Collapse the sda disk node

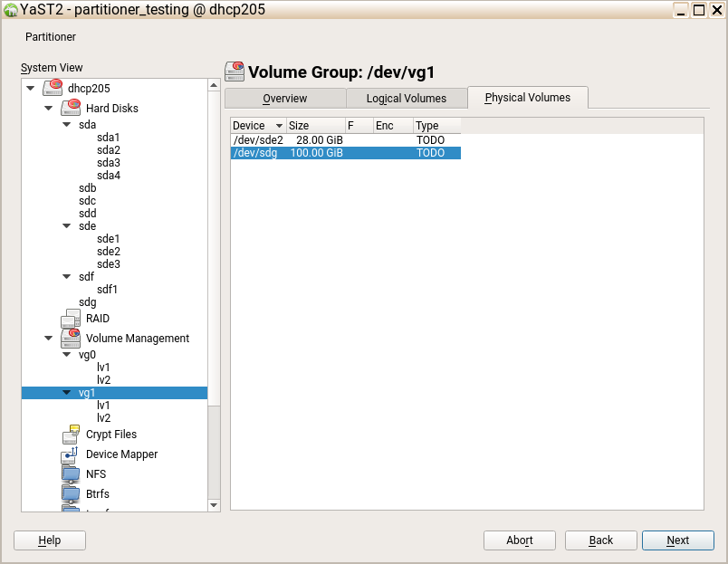point(67,125)
